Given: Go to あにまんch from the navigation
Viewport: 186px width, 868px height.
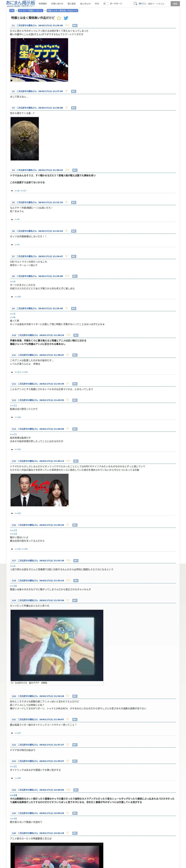Looking at the screenshot, I should coord(85,4).
